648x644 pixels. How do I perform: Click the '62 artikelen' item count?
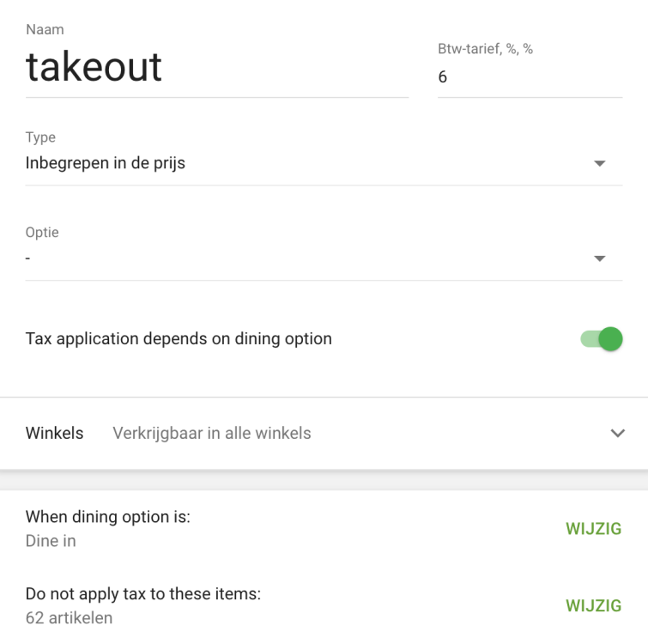coord(69,617)
